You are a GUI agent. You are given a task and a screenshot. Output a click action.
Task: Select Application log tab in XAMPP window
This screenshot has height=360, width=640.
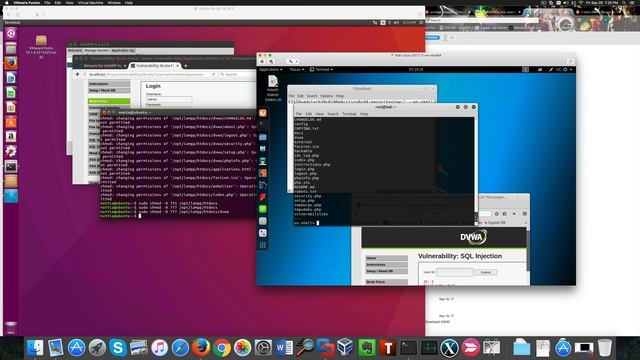click(123, 51)
